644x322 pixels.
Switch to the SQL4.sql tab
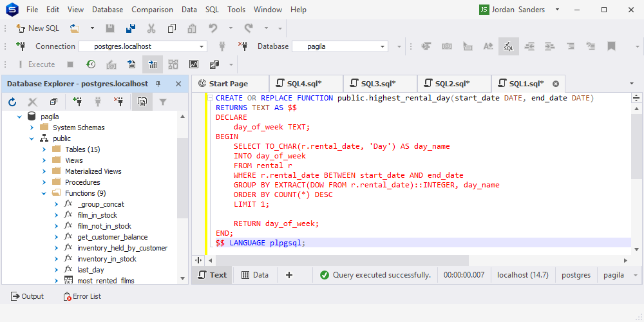pyautogui.click(x=306, y=84)
